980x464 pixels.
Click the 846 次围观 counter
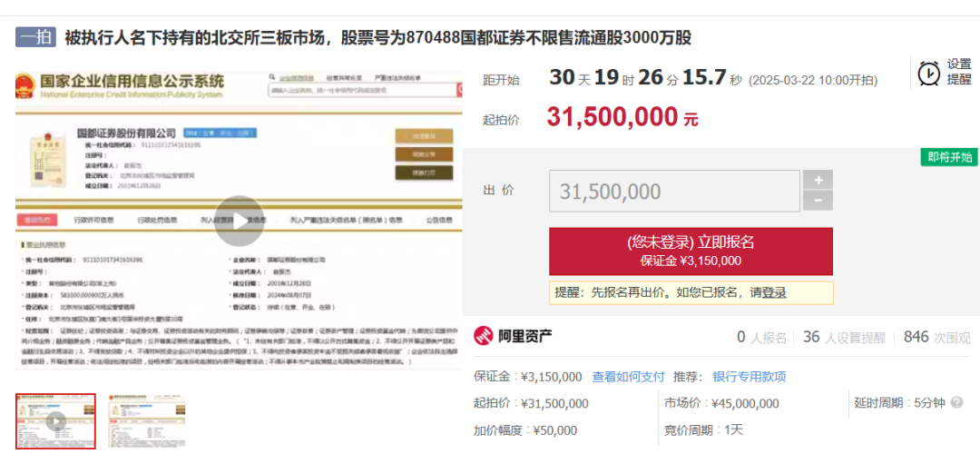click(936, 338)
